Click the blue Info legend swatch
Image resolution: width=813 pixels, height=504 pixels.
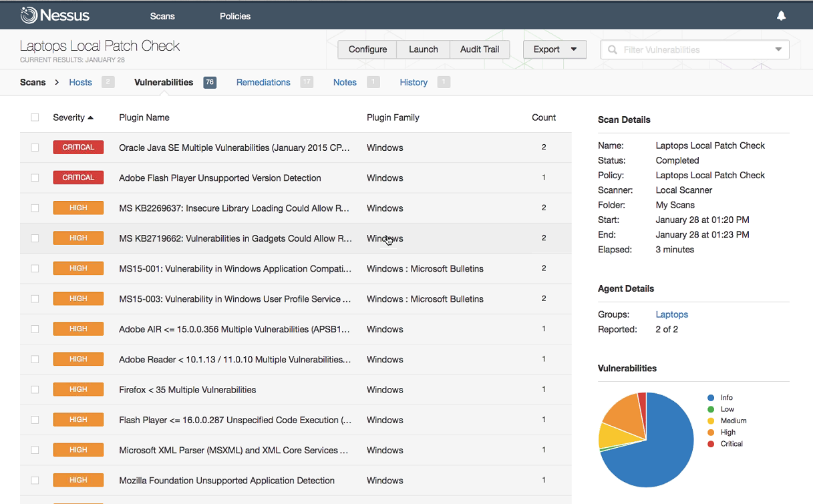(711, 398)
